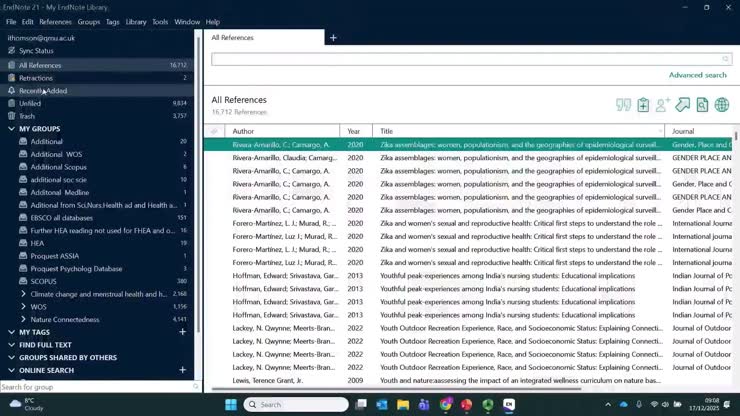Open the File menu

click(11, 22)
